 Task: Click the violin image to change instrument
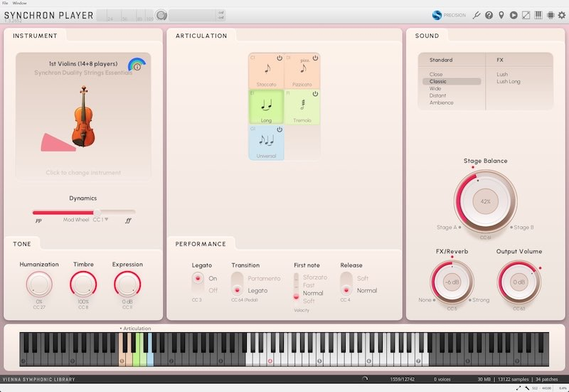(x=84, y=116)
